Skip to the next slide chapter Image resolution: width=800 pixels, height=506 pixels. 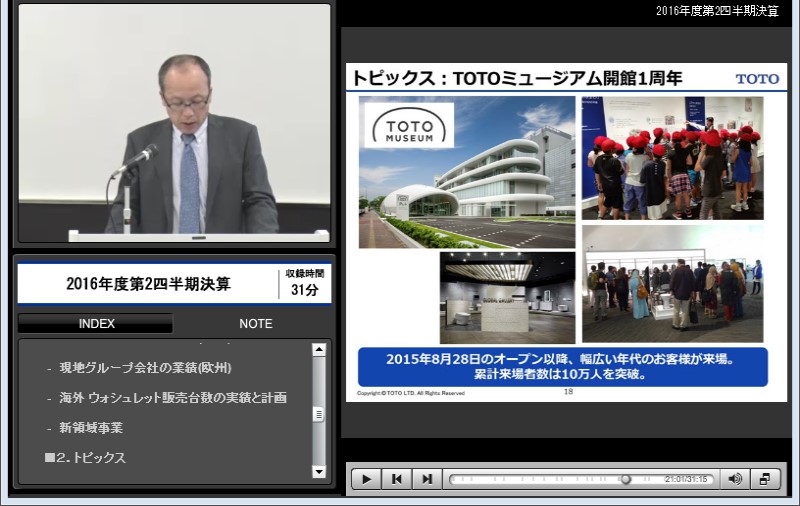coord(427,479)
